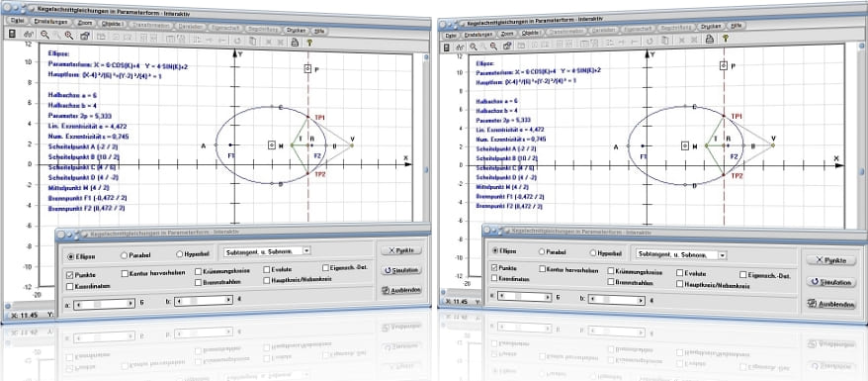Open the Drucken menu in left window
The image size is (868, 381).
[297, 30]
